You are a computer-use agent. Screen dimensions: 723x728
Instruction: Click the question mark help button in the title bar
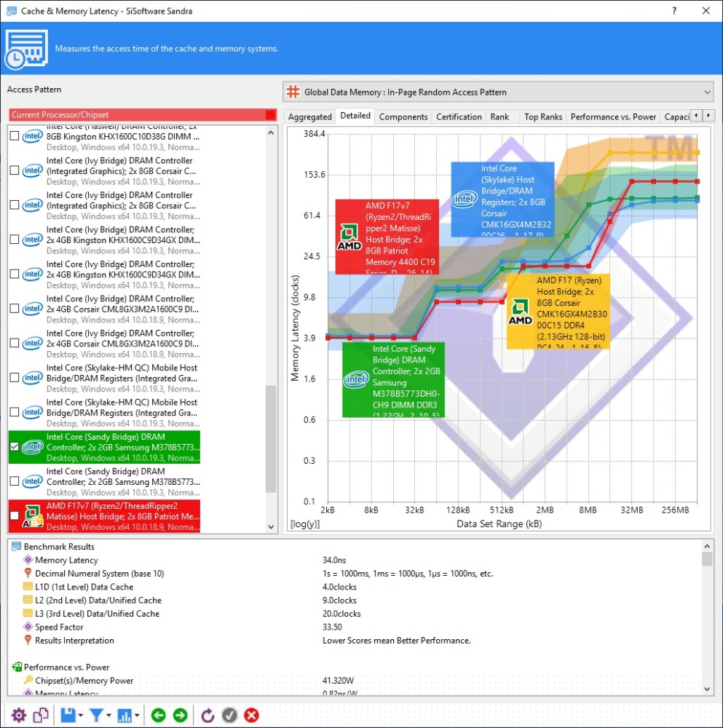(x=674, y=11)
